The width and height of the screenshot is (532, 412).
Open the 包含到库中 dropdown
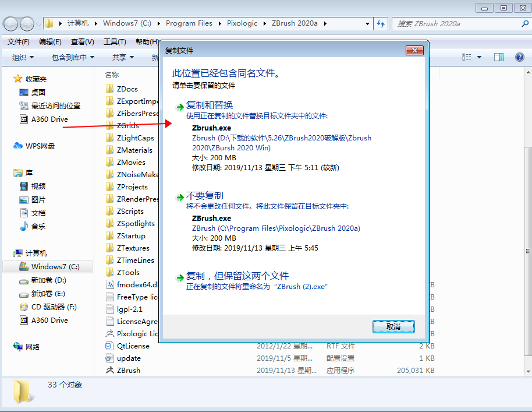(73, 58)
